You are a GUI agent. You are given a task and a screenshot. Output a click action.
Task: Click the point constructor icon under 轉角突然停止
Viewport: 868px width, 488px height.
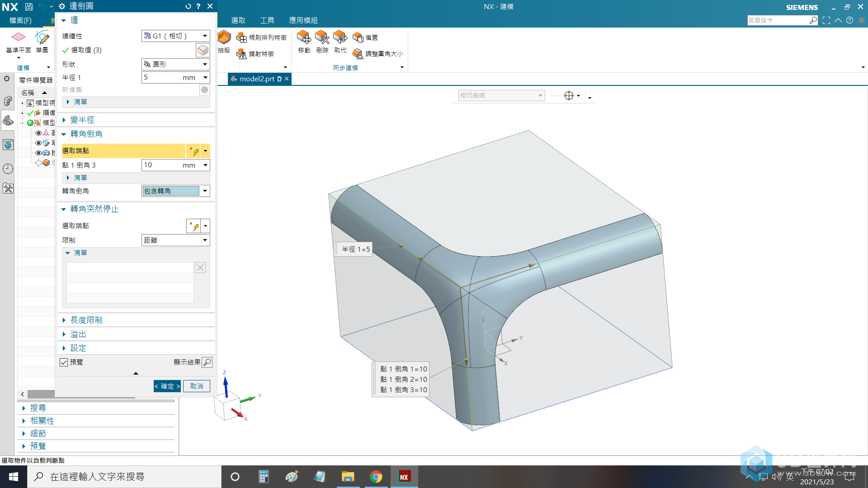tap(194, 226)
